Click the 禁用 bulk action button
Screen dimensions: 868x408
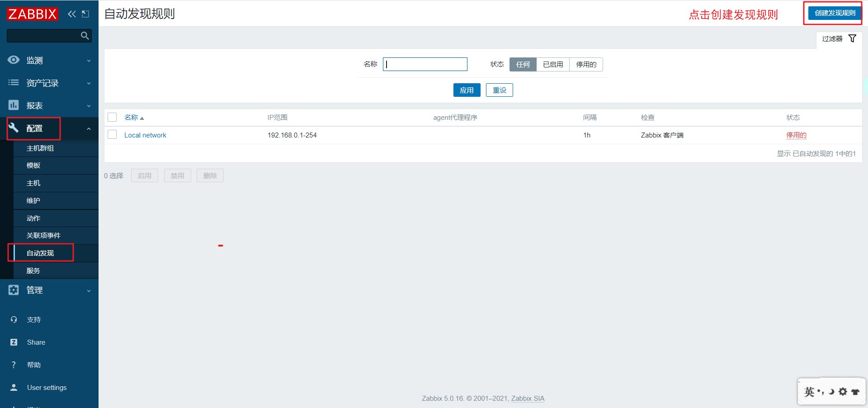[x=177, y=176]
